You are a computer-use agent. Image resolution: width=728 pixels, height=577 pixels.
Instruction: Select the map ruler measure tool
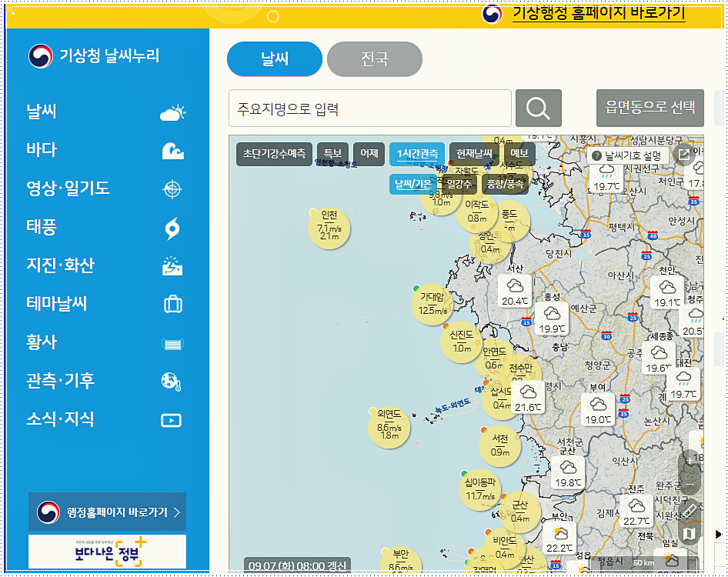click(x=690, y=510)
